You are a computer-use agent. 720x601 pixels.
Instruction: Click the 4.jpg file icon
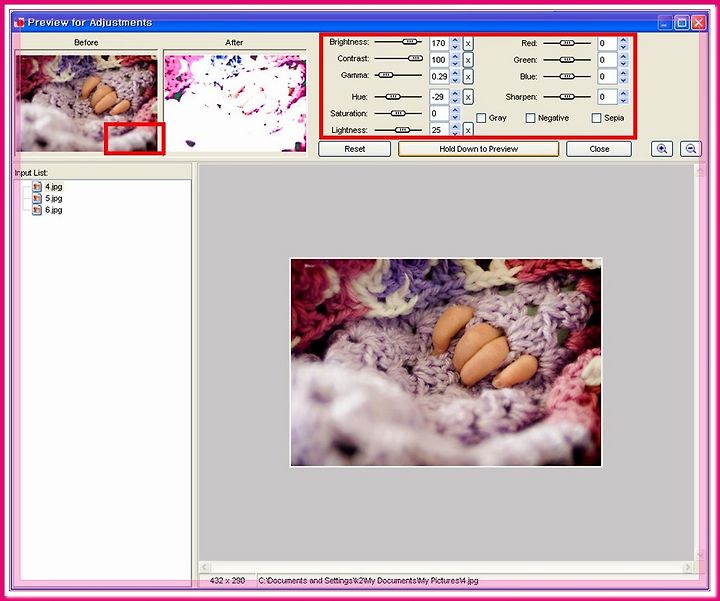pos(37,187)
